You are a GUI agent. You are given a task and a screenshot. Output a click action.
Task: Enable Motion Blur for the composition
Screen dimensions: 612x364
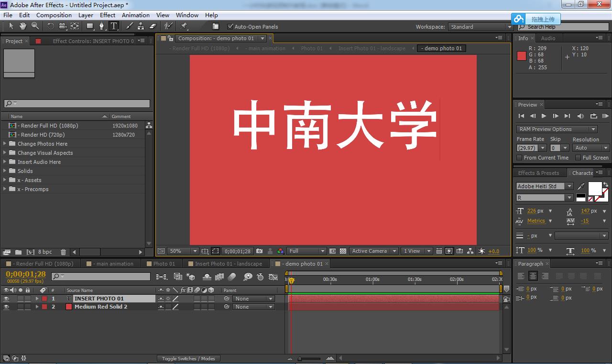coord(231,278)
